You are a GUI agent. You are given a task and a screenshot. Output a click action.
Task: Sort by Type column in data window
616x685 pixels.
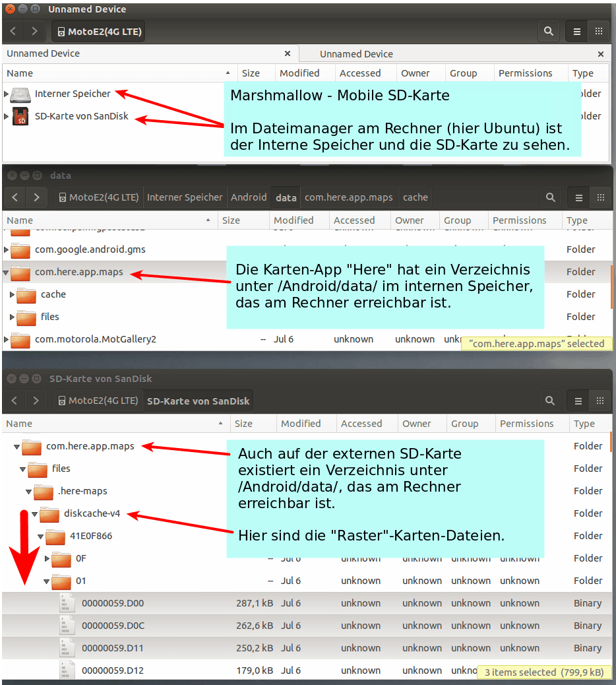(x=587, y=220)
